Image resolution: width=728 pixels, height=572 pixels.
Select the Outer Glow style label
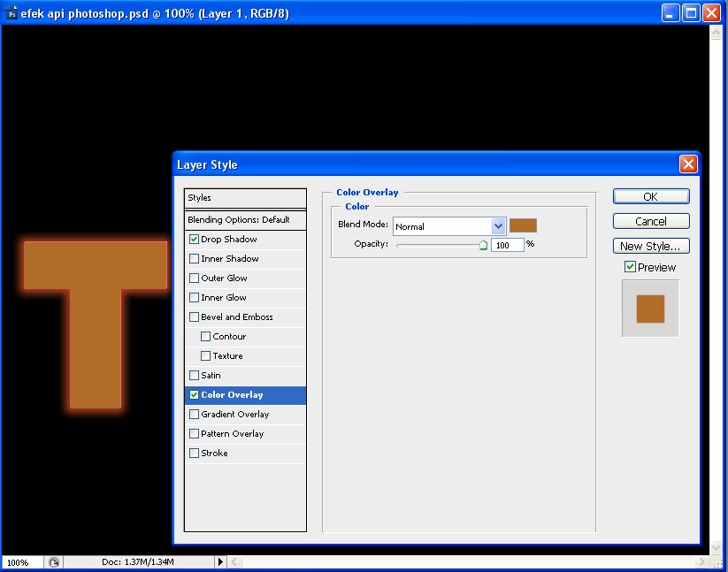224,278
